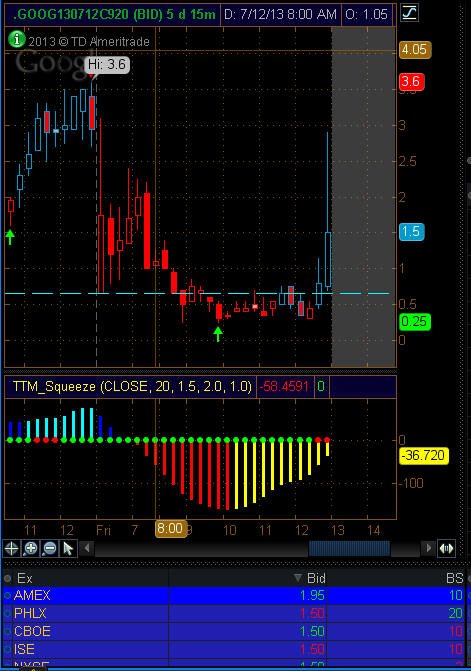Click the O: 1.05 open value
The image size is (471, 671).
pos(366,15)
